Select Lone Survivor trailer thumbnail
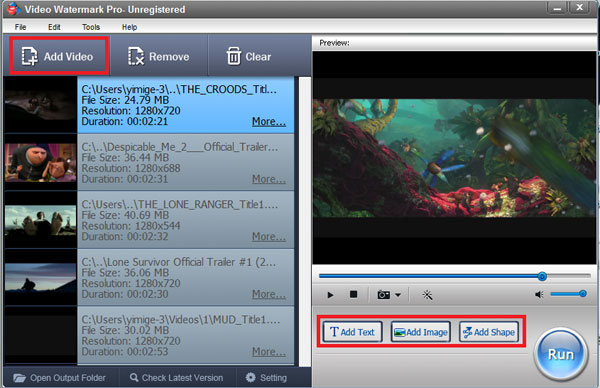Image resolution: width=600 pixels, height=388 pixels. pos(40,278)
